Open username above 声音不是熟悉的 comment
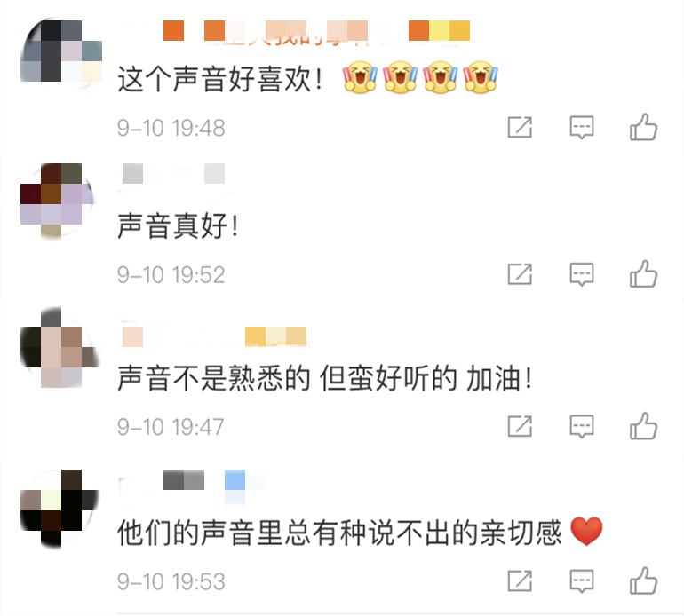 [212, 336]
